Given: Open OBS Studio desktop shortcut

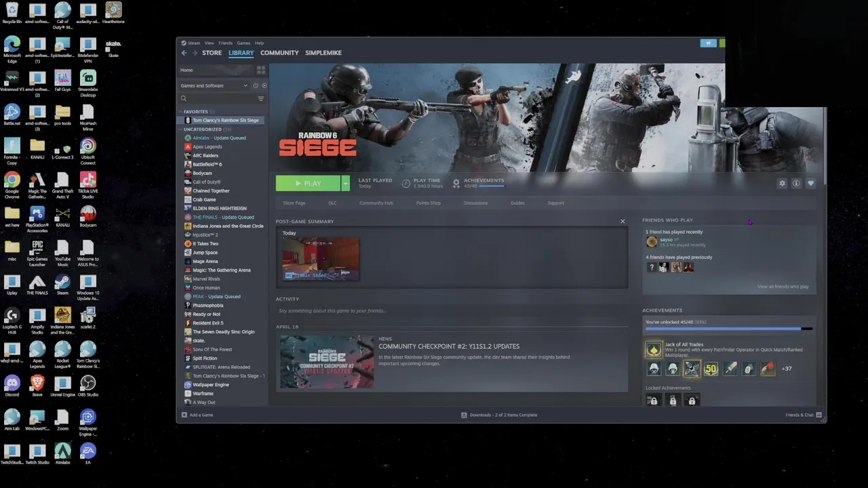Looking at the screenshot, I should pos(87,386).
